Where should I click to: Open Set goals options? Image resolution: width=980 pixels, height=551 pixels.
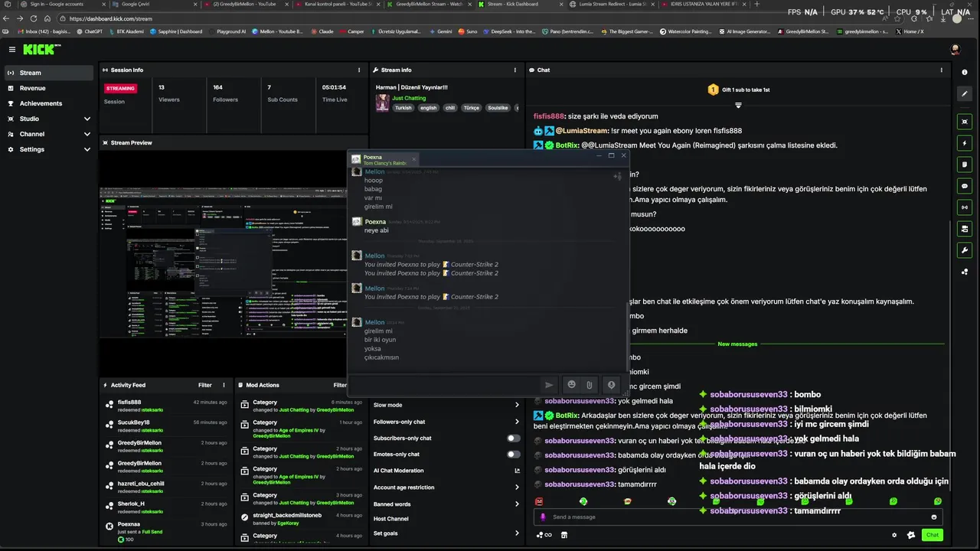pos(446,533)
